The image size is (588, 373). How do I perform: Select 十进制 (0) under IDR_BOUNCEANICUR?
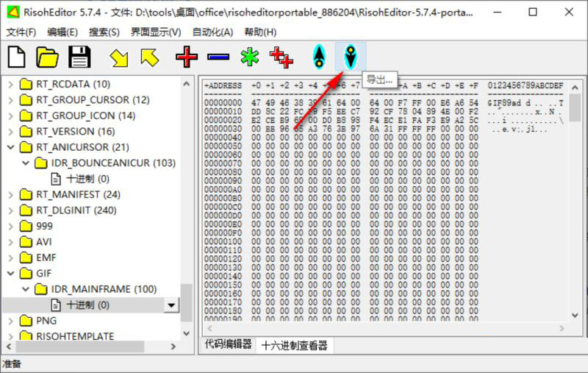point(87,179)
